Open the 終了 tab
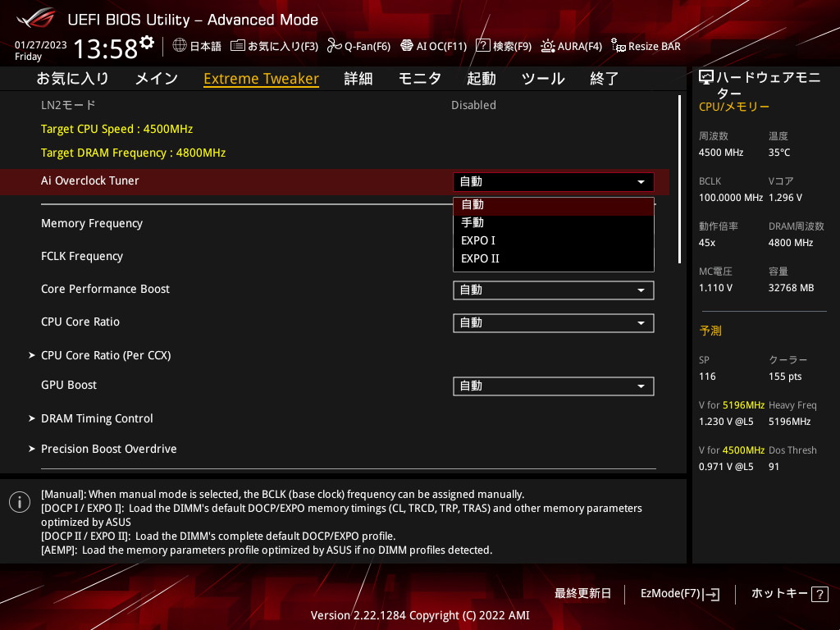 point(605,79)
